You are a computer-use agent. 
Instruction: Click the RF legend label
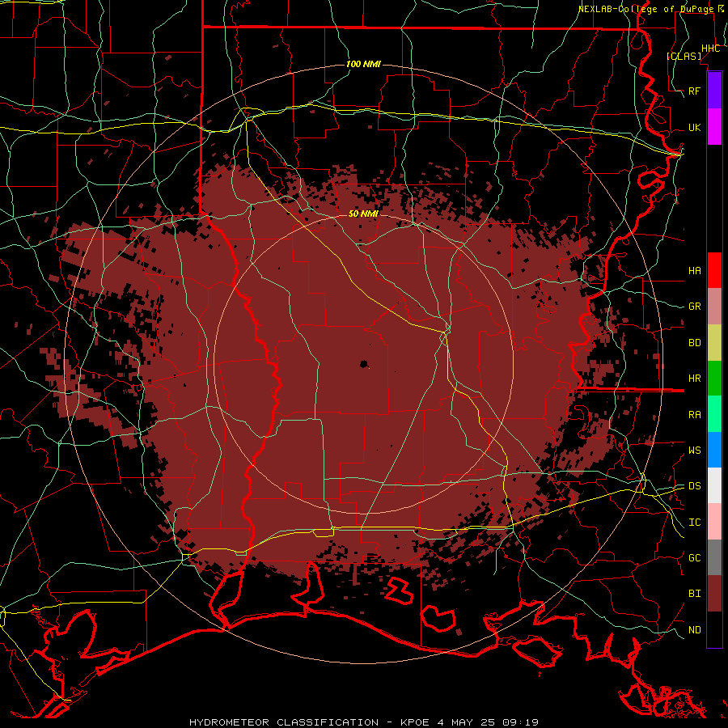pos(695,91)
